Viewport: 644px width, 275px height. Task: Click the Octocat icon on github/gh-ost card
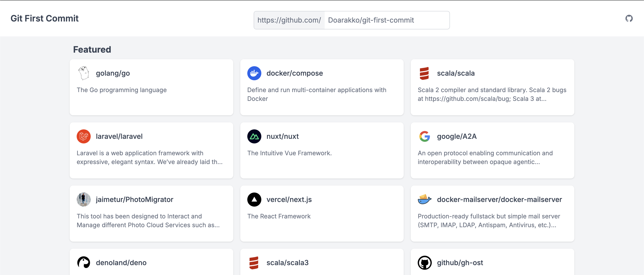[425, 263]
